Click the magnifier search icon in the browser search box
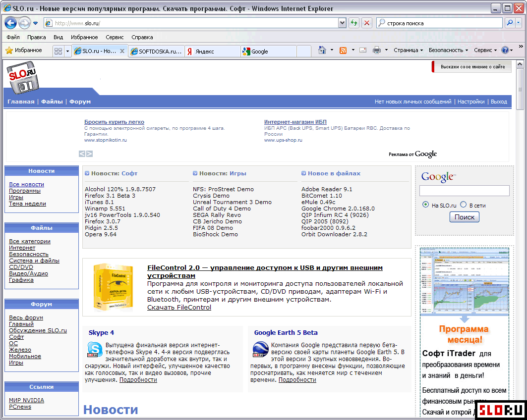Image resolution: width=527 pixels, height=420 pixels. click(x=510, y=23)
